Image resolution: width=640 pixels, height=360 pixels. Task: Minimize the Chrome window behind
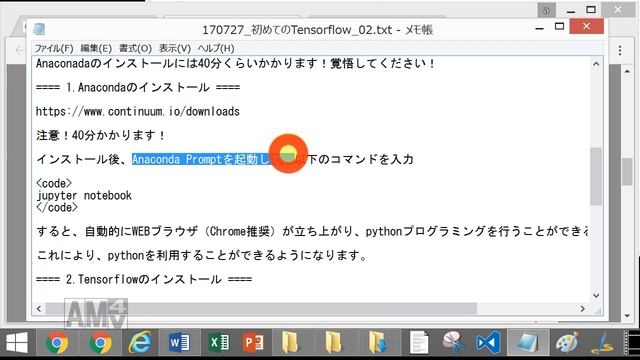click(x=571, y=11)
